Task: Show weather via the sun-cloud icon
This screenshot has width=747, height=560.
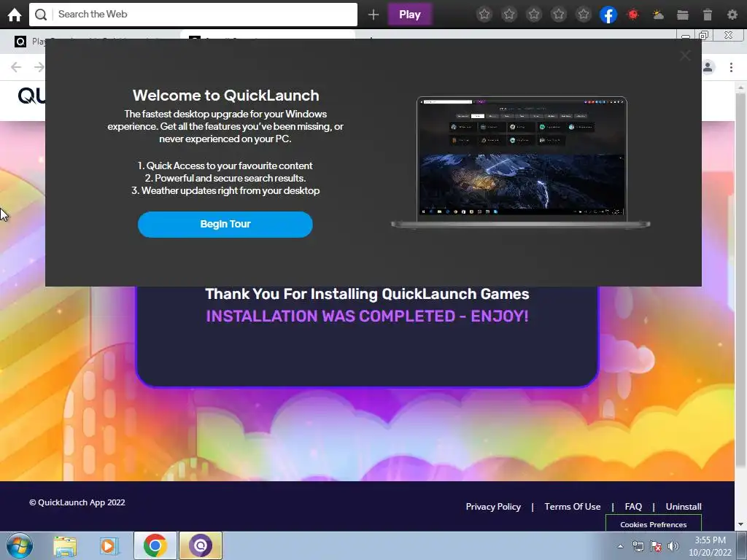Action: coord(658,15)
